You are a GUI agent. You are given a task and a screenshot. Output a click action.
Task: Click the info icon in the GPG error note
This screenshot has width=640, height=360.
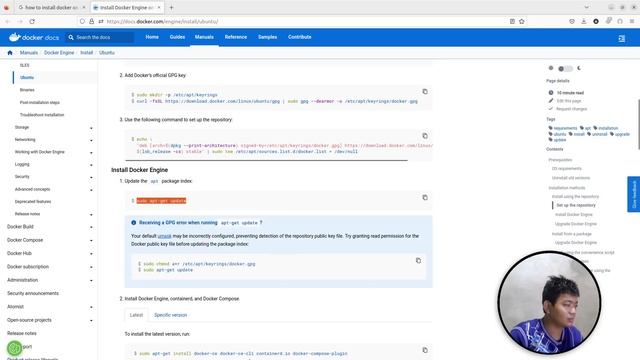pyautogui.click(x=133, y=223)
